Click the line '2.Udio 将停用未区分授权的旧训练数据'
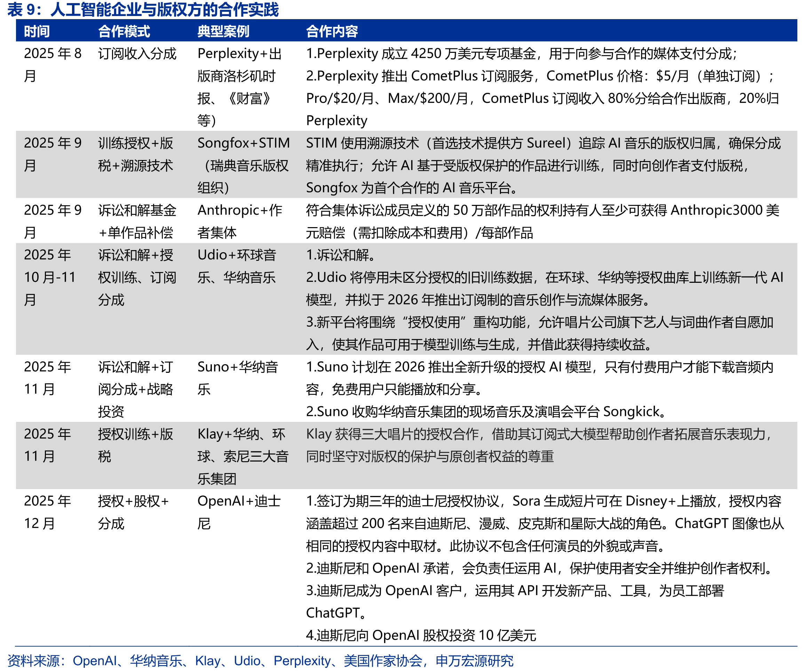Image resolution: width=805 pixels, height=672 pixels. coord(545,278)
